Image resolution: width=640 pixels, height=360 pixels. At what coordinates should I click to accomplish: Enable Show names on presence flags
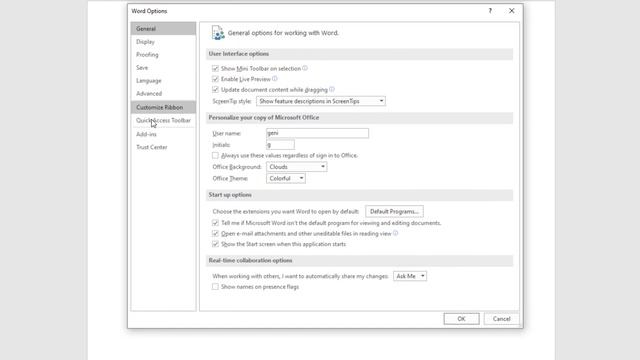(215, 287)
